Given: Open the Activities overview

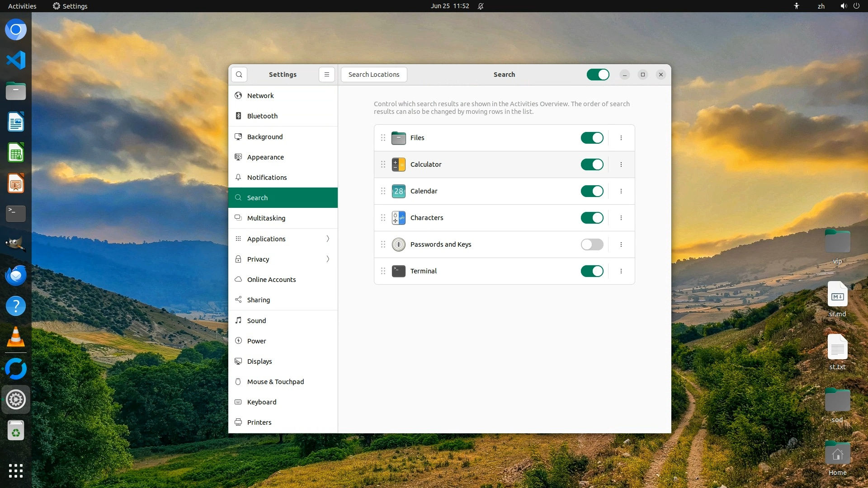Looking at the screenshot, I should coord(22,6).
